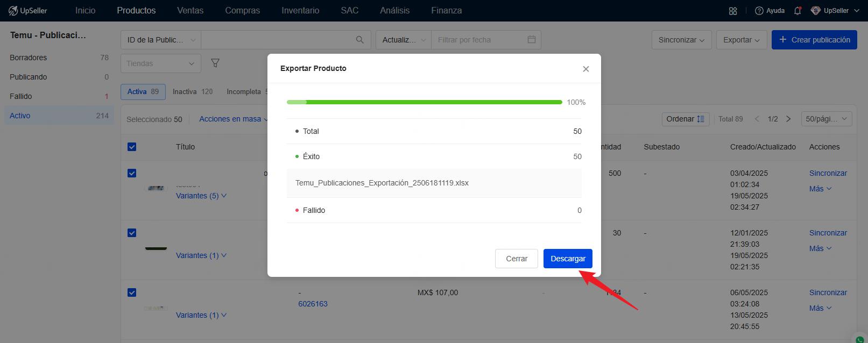Click Sincronizar for the 06/05/2025 row
The width and height of the screenshot is (868, 343).
pyautogui.click(x=828, y=292)
